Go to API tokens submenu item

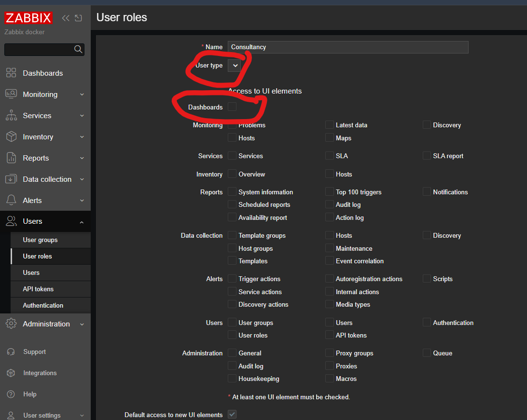[38, 289]
